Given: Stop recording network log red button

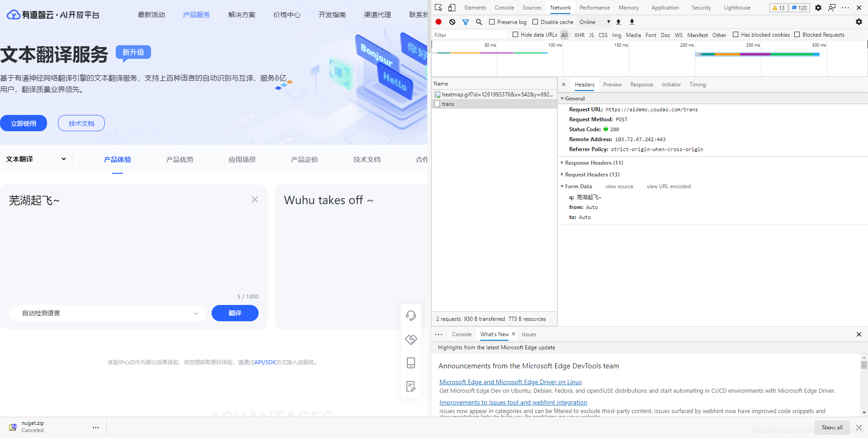Looking at the screenshot, I should 439,22.
